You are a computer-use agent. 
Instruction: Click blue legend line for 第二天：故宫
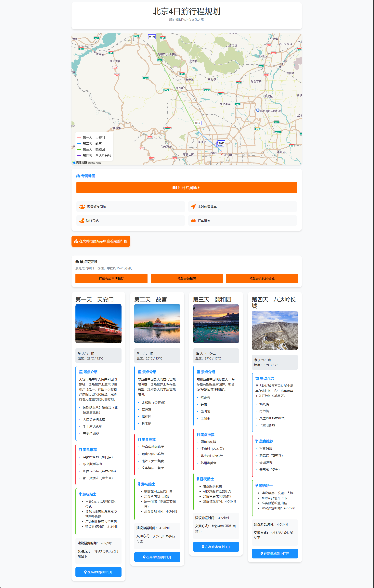79,144
